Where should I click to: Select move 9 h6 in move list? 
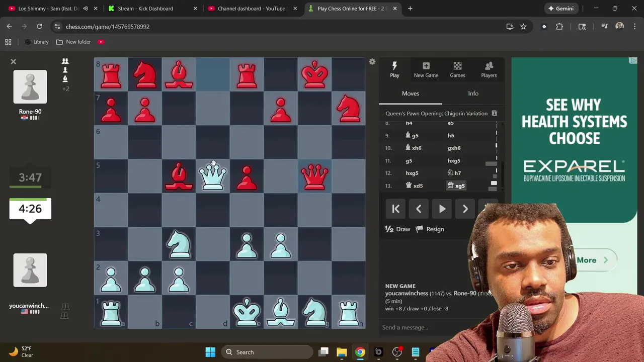(x=451, y=135)
